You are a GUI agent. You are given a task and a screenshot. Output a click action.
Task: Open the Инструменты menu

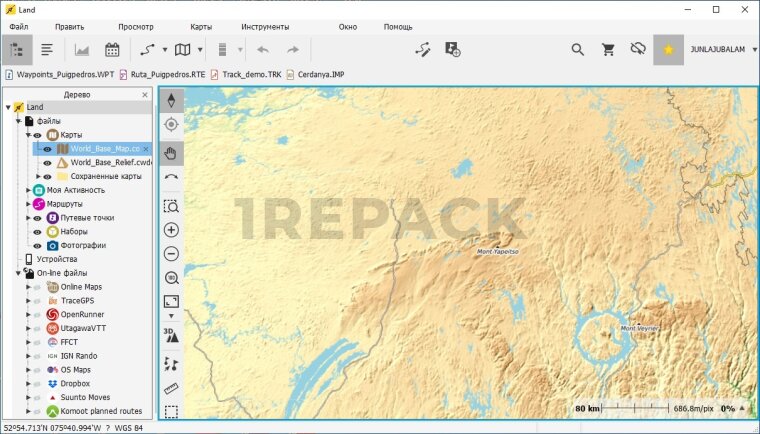click(x=265, y=27)
